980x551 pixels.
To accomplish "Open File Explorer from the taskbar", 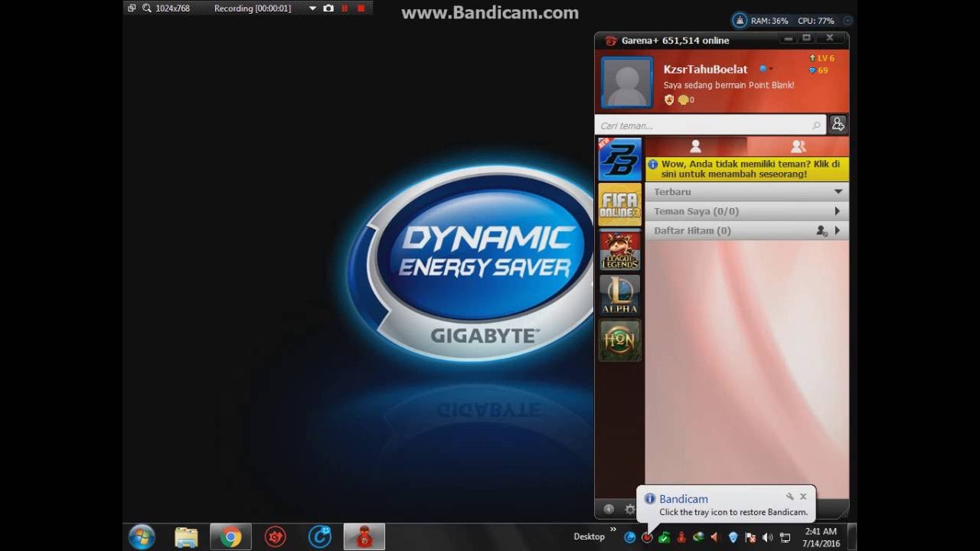I will [x=186, y=537].
